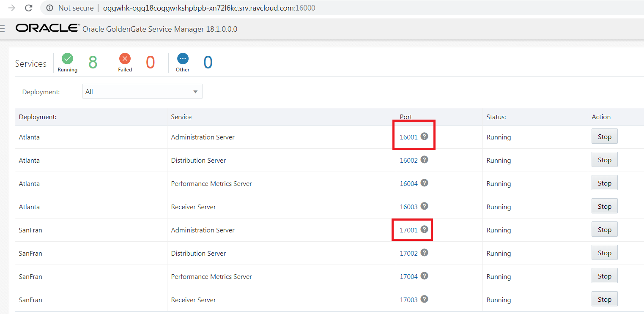Stop the SanFran Performance Metrics Server
644x314 pixels.
pyautogui.click(x=605, y=276)
